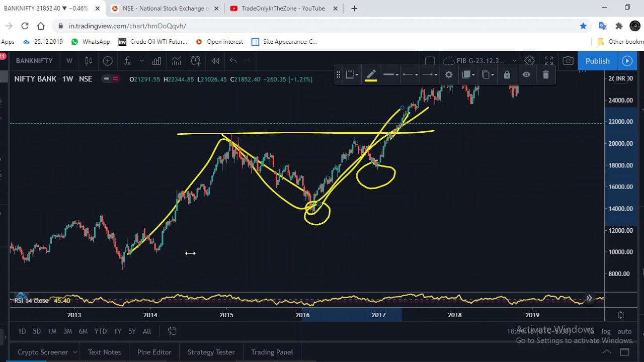Open indicator templates icon

click(176, 61)
